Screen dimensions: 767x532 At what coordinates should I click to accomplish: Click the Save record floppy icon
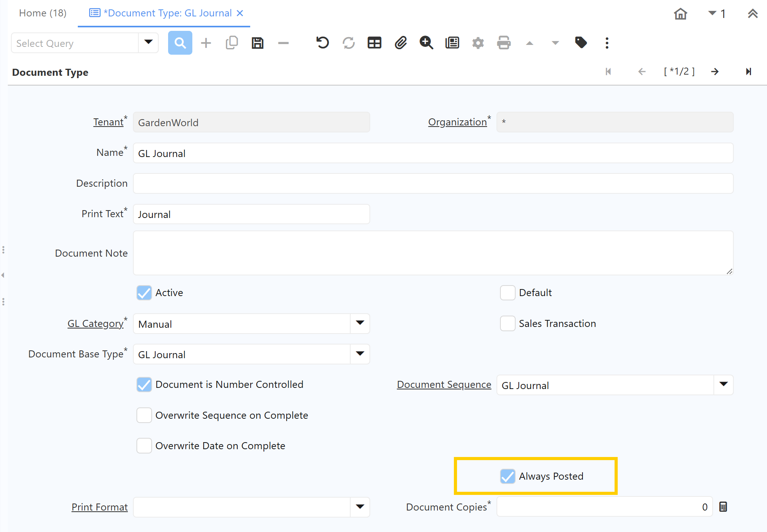[x=257, y=43]
